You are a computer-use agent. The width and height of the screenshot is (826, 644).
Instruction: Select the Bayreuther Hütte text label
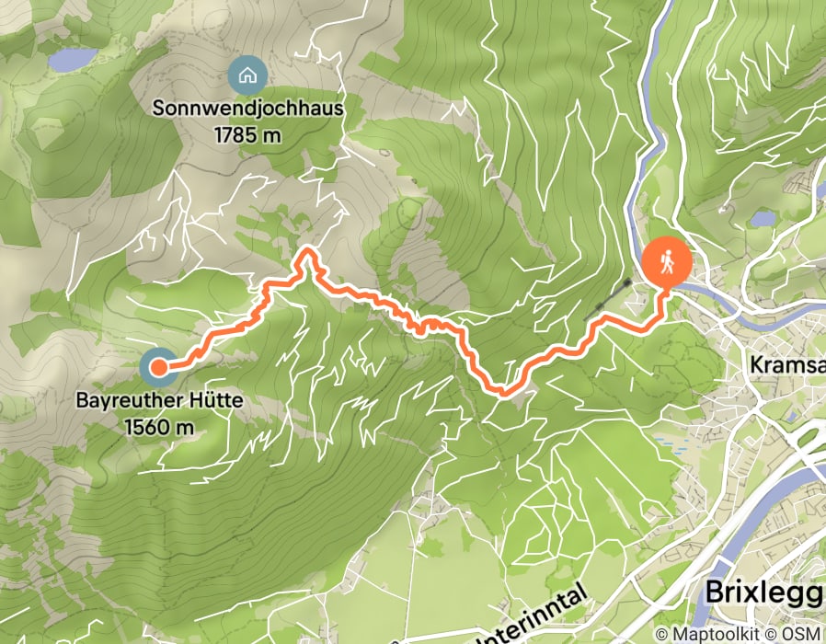coord(160,400)
